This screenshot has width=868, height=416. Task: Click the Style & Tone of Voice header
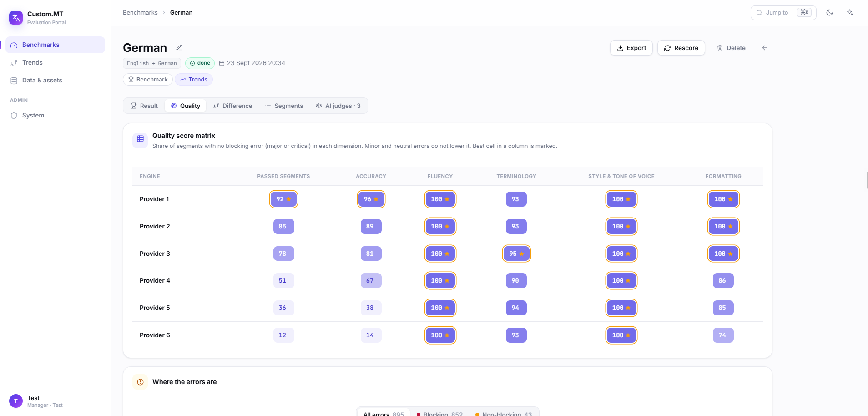pyautogui.click(x=621, y=176)
